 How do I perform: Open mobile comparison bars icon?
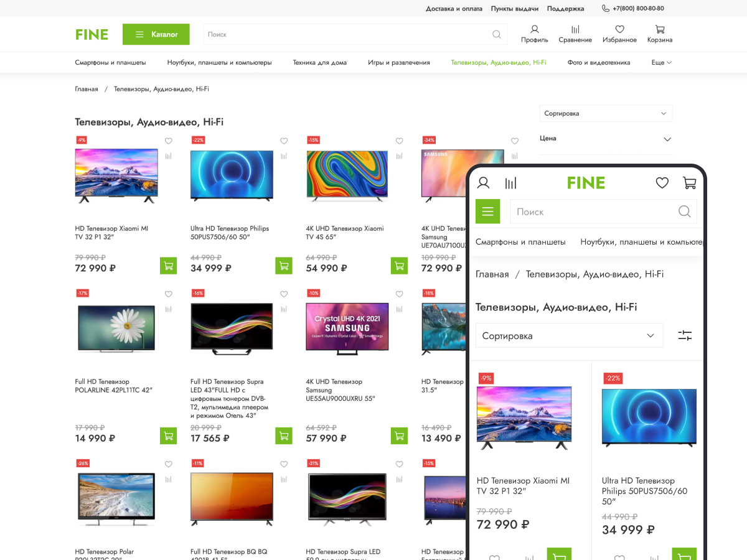(x=510, y=183)
